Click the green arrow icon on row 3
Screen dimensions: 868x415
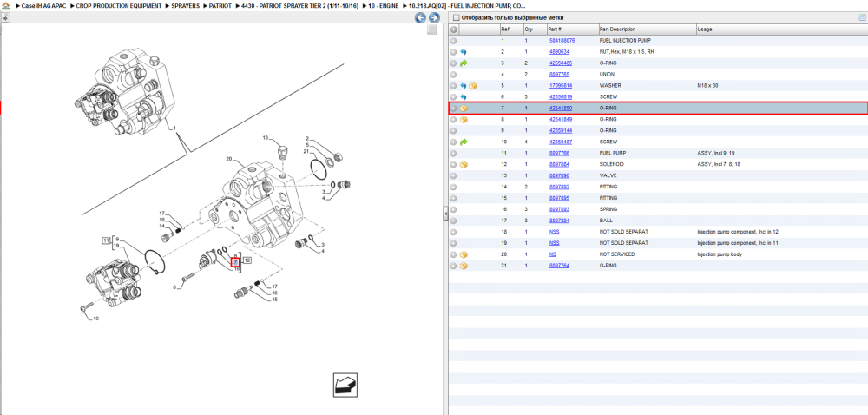(x=464, y=63)
